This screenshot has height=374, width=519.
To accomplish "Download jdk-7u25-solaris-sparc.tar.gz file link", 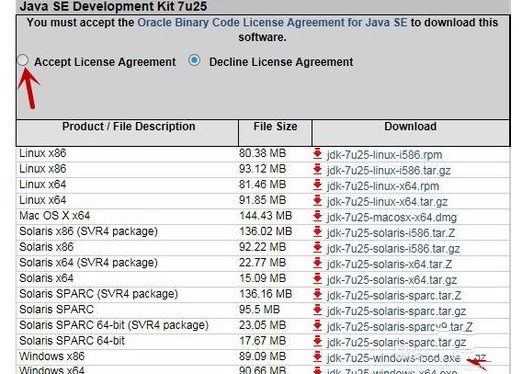I will pos(396,311).
